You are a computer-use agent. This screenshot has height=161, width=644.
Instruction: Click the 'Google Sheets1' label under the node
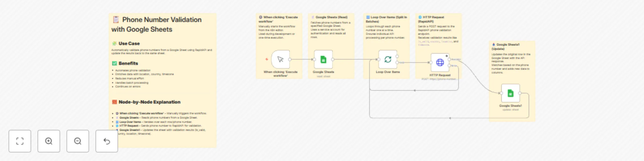[511, 106]
